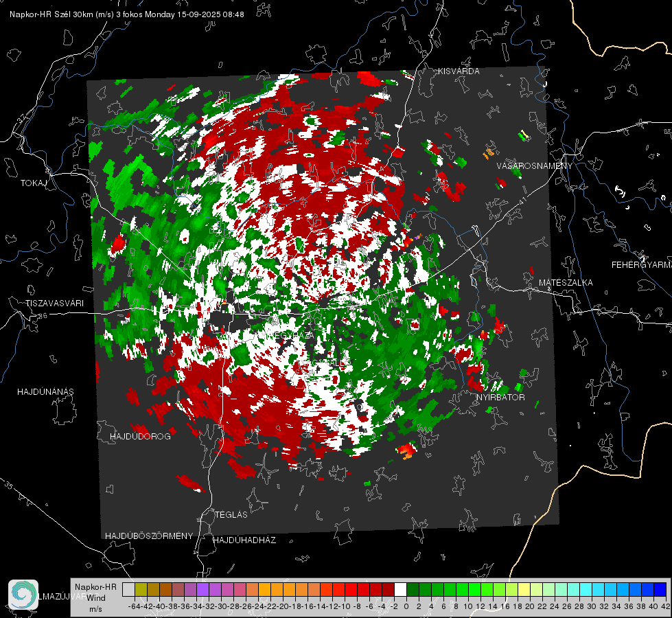Click the TISZAVASVÁRI town label
The height and width of the screenshot is (618, 672).
(54, 304)
